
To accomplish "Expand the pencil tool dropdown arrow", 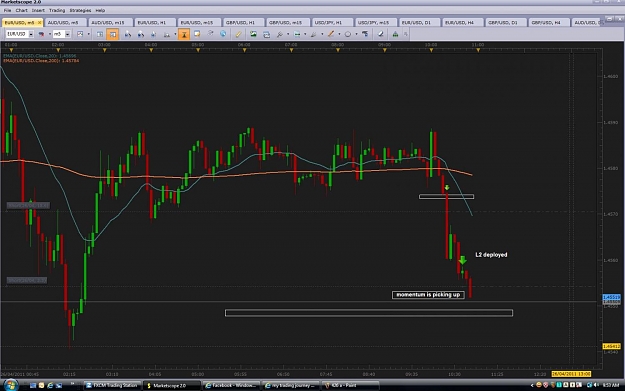I will pyautogui.click(x=339, y=34).
